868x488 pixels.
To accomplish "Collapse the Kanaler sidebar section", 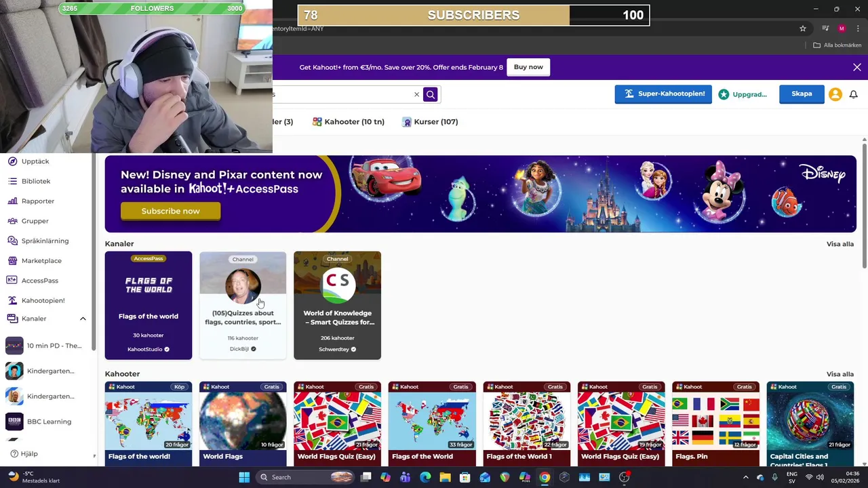I will point(83,319).
